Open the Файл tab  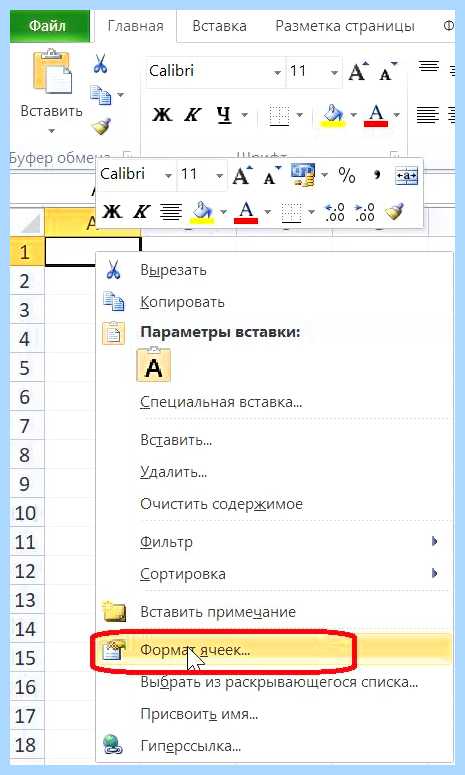pyautogui.click(x=50, y=25)
